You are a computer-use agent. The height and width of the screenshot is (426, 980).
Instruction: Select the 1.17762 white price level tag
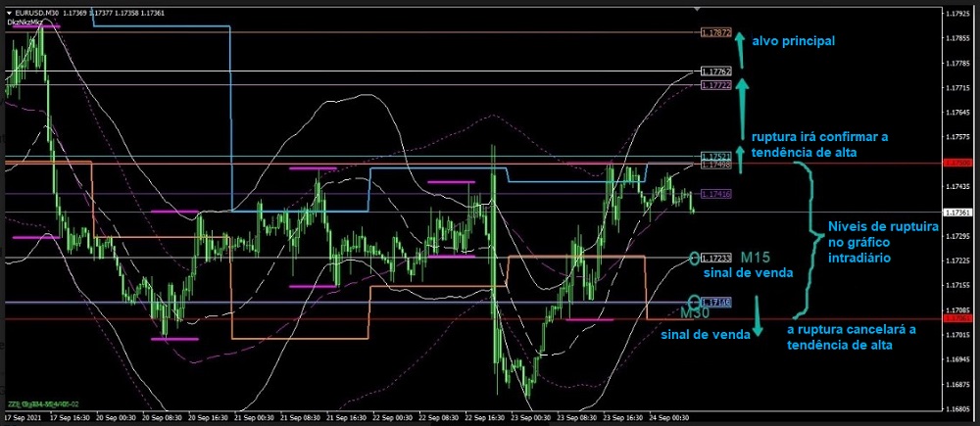(716, 72)
